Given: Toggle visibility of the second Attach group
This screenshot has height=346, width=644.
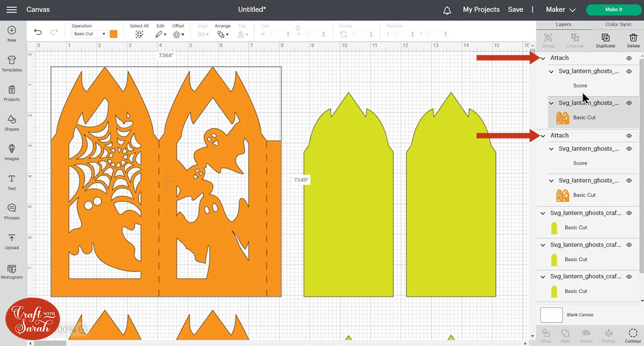Looking at the screenshot, I should [629, 136].
